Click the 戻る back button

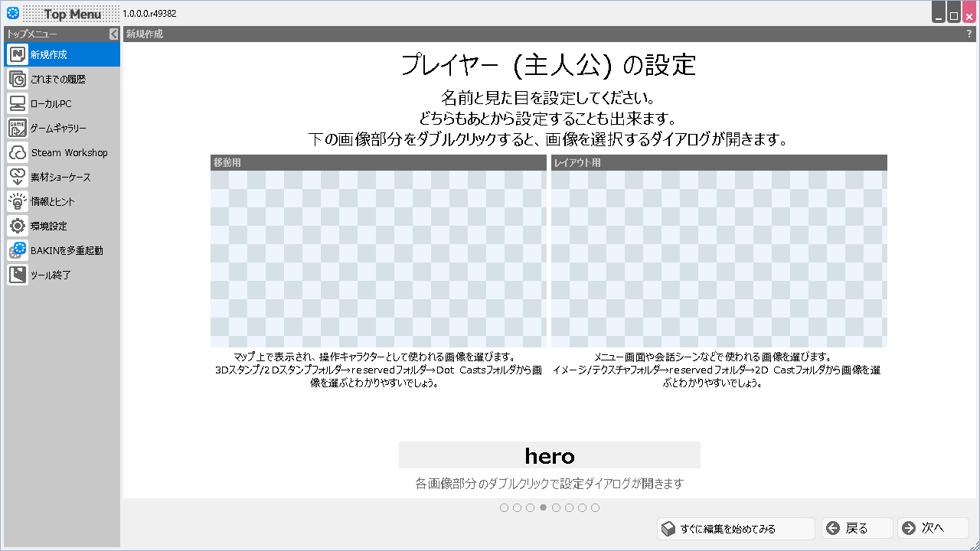click(x=857, y=528)
